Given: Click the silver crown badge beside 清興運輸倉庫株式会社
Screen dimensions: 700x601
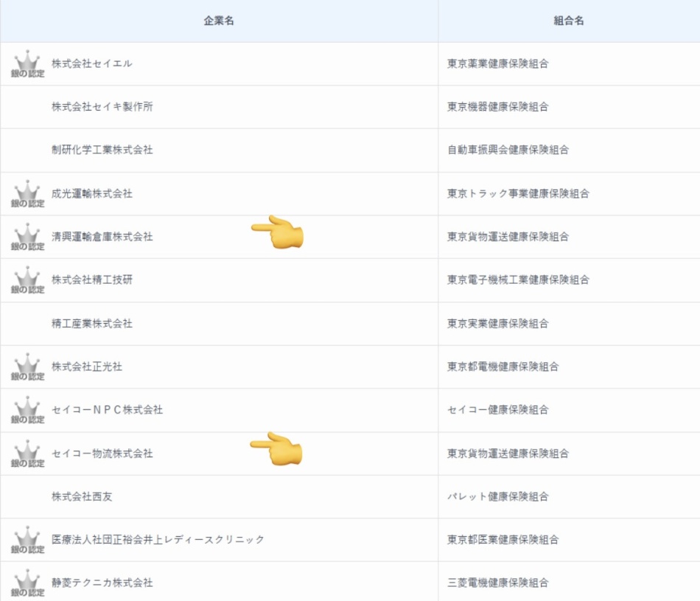Looking at the screenshot, I should (x=28, y=237).
